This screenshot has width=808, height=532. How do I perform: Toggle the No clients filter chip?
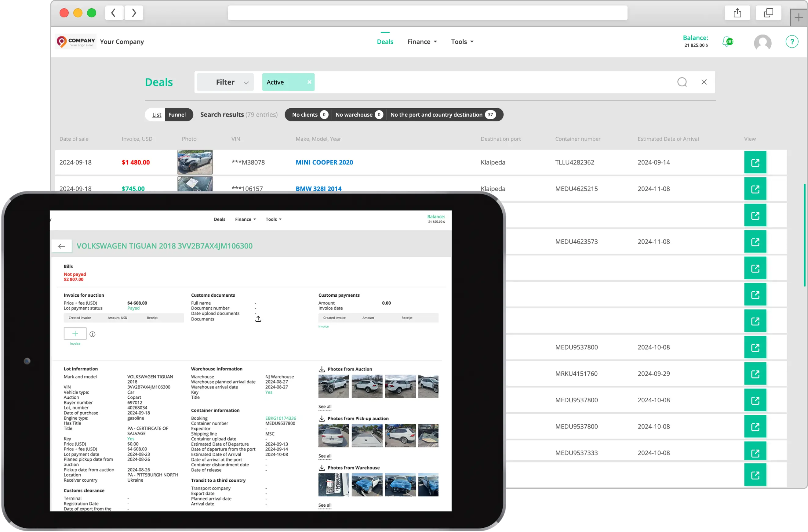tap(310, 115)
